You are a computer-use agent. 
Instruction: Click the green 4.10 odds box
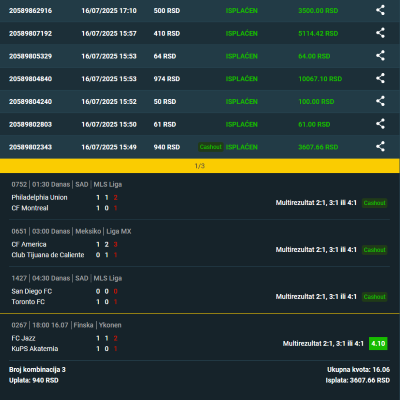(378, 344)
